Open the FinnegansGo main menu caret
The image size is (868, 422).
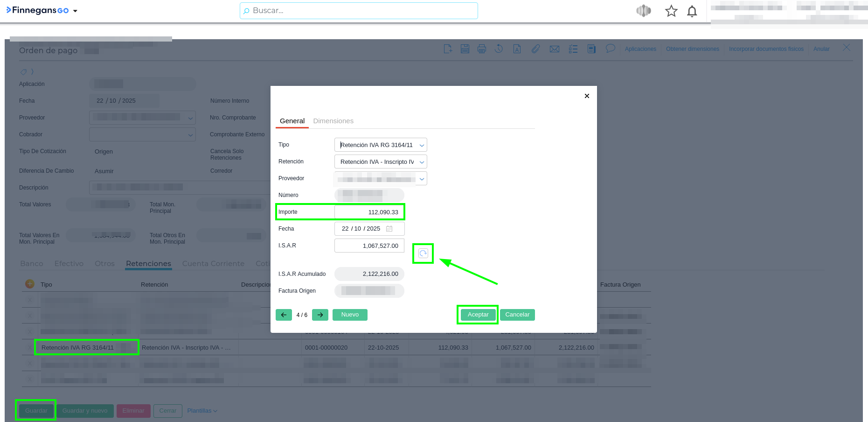pyautogui.click(x=75, y=11)
